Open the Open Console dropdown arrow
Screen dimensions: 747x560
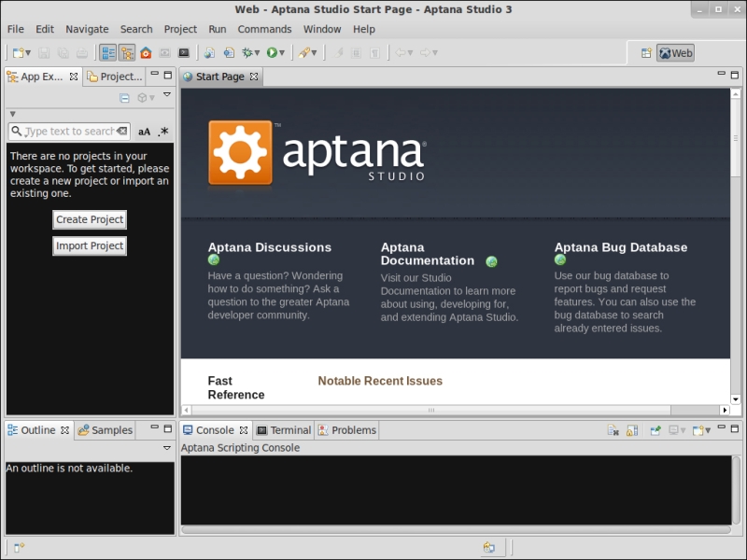coord(708,430)
